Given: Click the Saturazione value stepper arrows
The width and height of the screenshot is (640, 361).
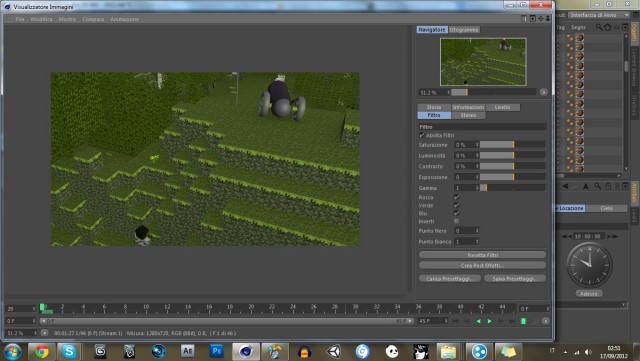Looking at the screenshot, I should click(x=477, y=145).
